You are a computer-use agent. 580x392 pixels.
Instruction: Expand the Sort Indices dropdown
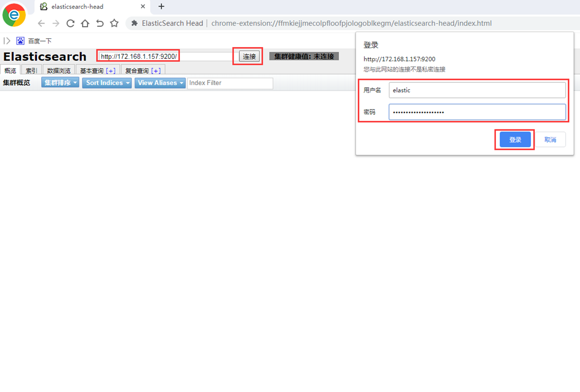[107, 83]
